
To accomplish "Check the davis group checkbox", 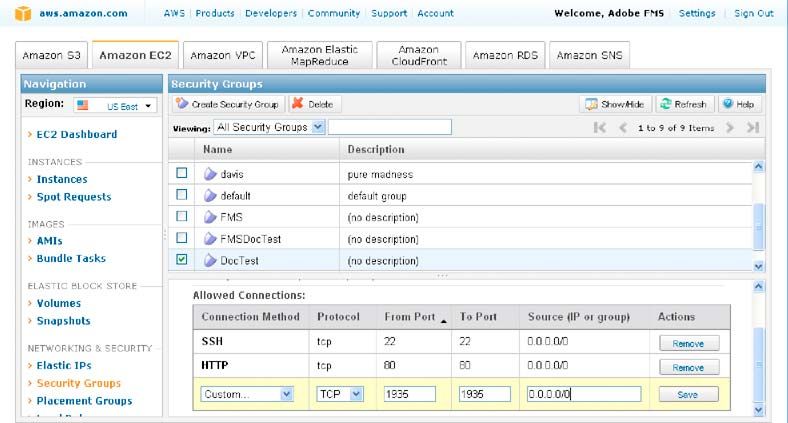I will coord(181,173).
